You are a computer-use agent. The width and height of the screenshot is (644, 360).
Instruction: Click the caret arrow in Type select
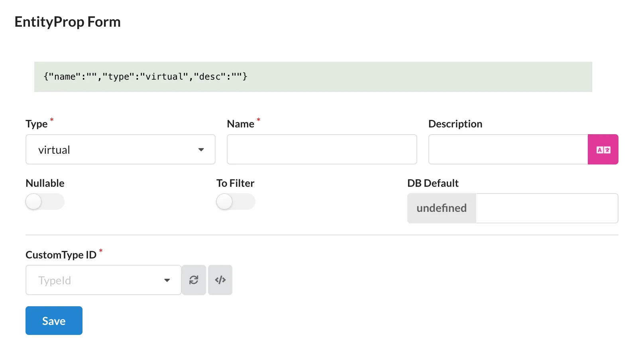pos(201,150)
